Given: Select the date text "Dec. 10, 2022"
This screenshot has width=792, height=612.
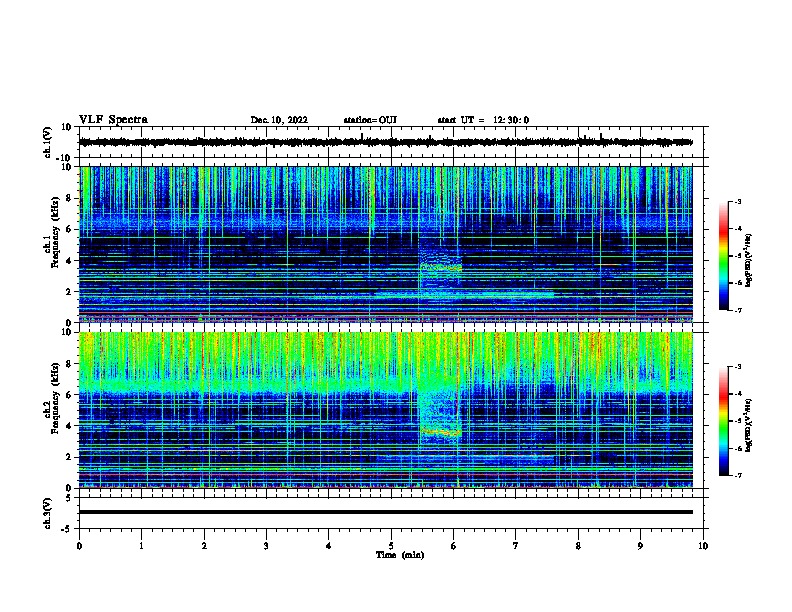Looking at the screenshot, I should pos(279,120).
